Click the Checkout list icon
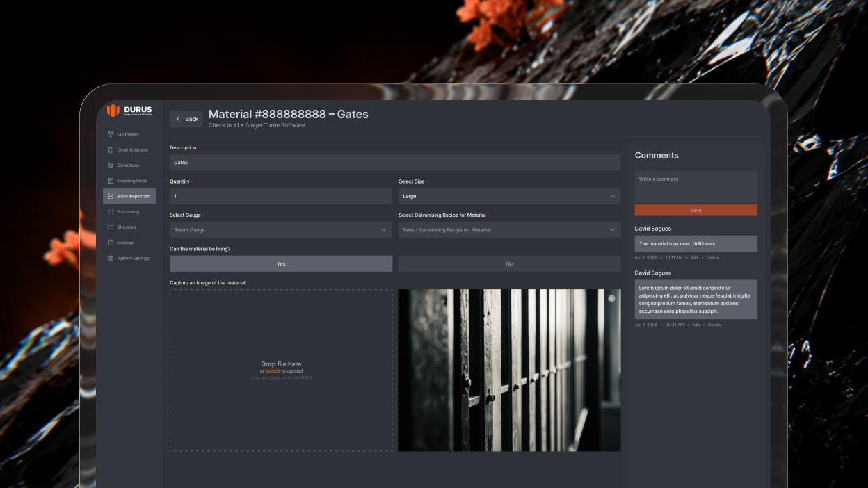The image size is (868, 488). (x=111, y=227)
